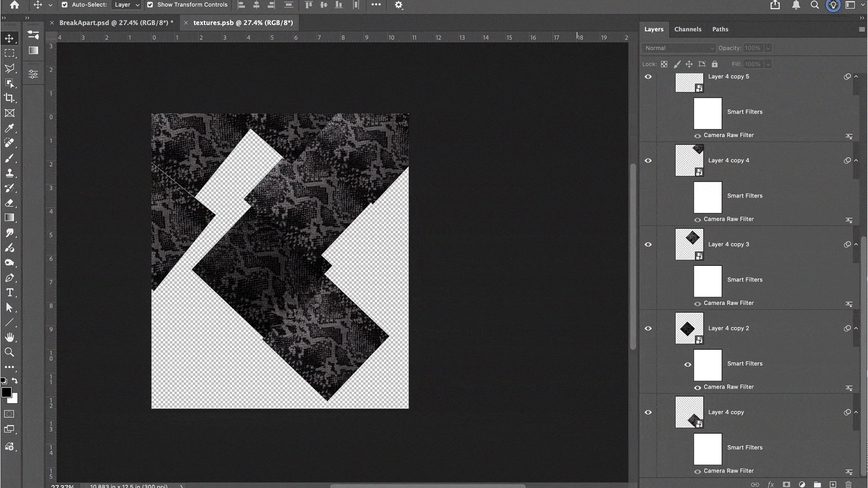Click the delete layer trash icon
The width and height of the screenshot is (868, 488).
848,484
